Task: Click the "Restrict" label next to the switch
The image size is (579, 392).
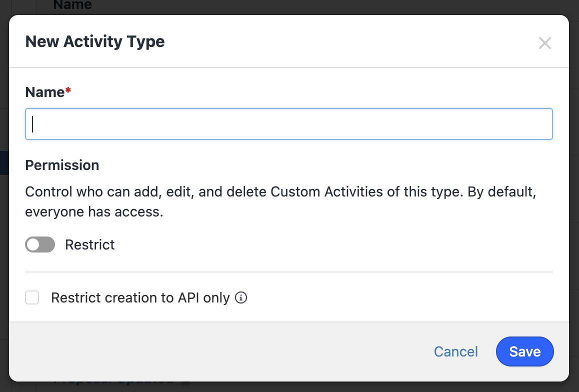Action: (x=90, y=244)
